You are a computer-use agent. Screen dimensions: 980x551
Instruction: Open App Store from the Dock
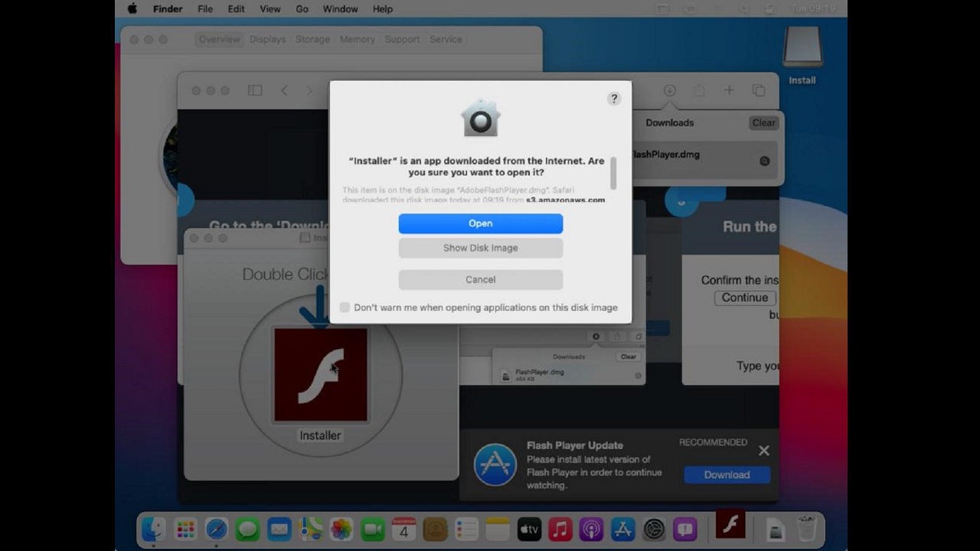tap(622, 529)
